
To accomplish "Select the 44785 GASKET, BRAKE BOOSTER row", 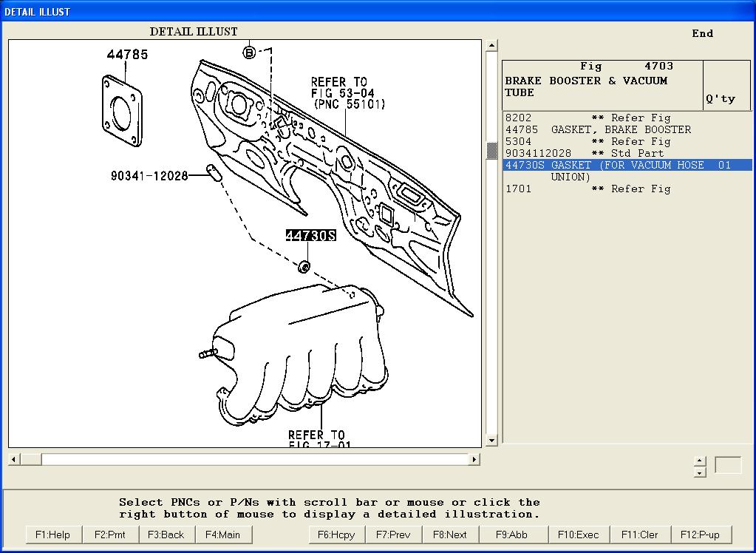I will coord(627,130).
